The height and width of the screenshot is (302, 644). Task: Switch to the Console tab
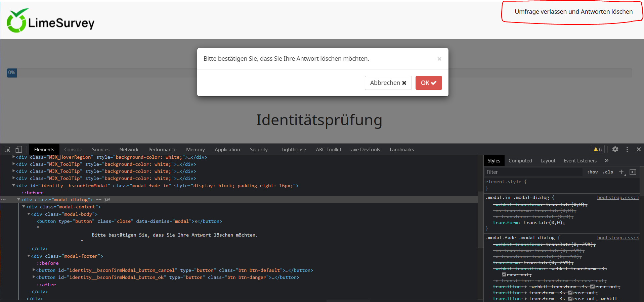(73, 150)
